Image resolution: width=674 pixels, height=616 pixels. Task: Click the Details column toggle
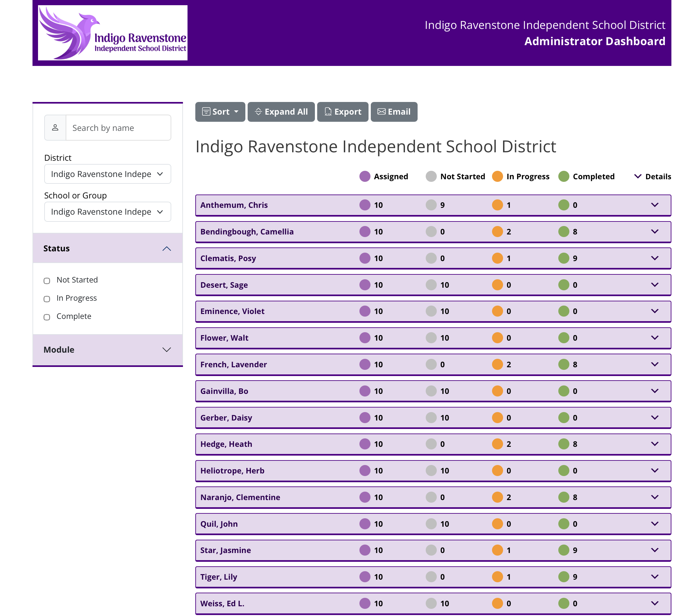(652, 176)
